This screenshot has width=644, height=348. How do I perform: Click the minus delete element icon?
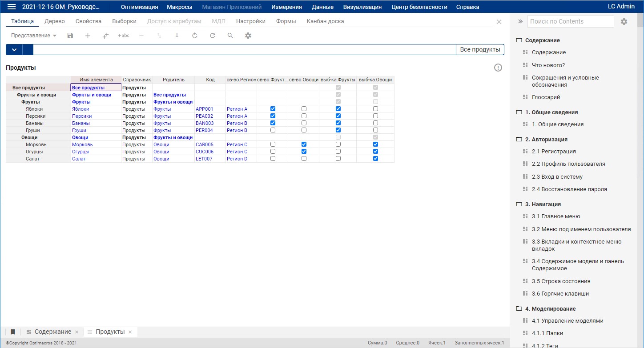pos(141,36)
